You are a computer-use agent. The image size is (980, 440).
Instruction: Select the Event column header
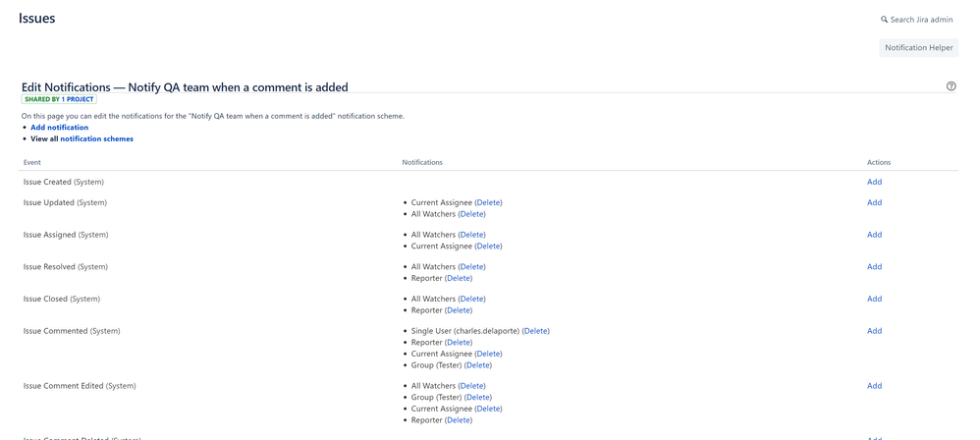coord(32,162)
